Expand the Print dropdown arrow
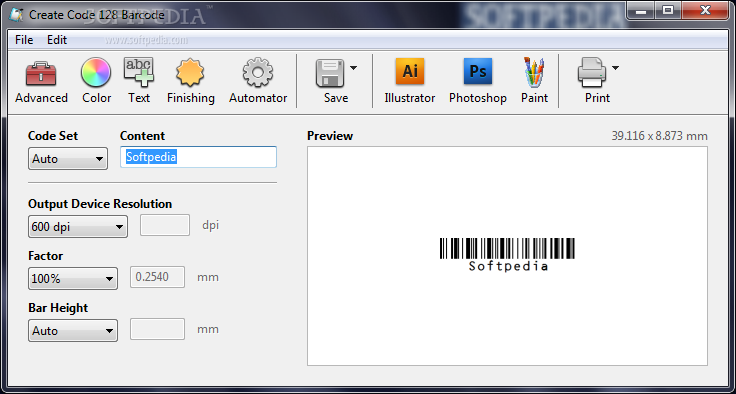This screenshot has height=394, width=736. click(615, 68)
